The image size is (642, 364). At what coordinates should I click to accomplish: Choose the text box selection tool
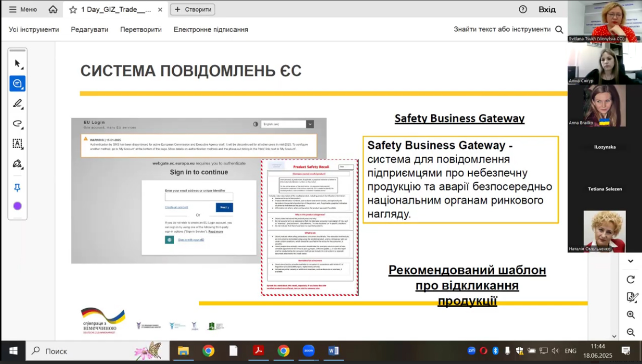pos(18,144)
